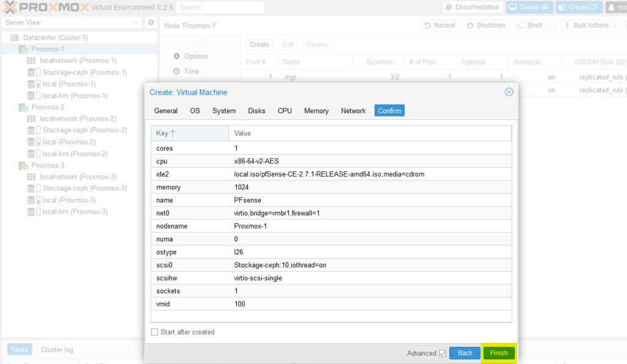This screenshot has width=627, height=364.
Task: Click the Time clock icon in node menu
Action: [x=176, y=71]
